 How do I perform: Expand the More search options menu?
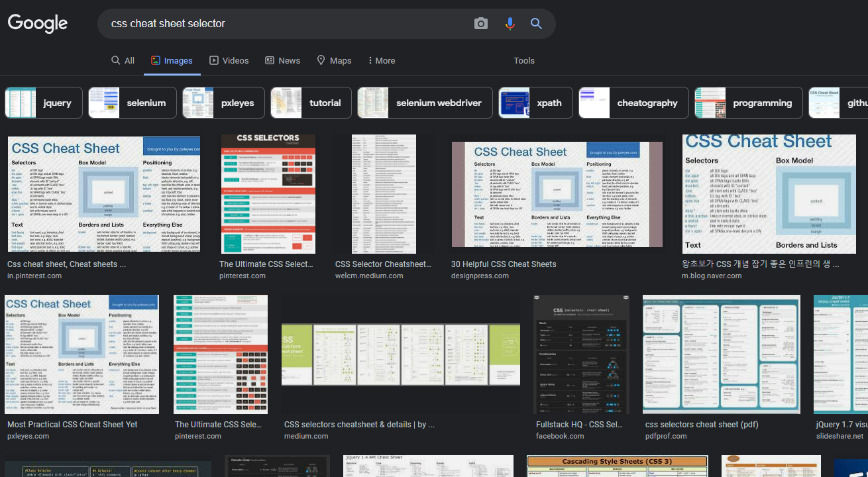pyautogui.click(x=381, y=60)
